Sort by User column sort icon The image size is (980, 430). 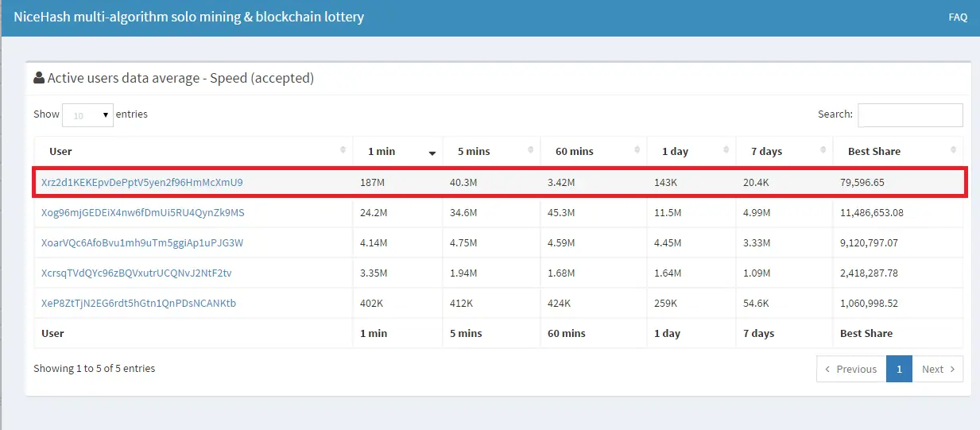[x=343, y=151]
